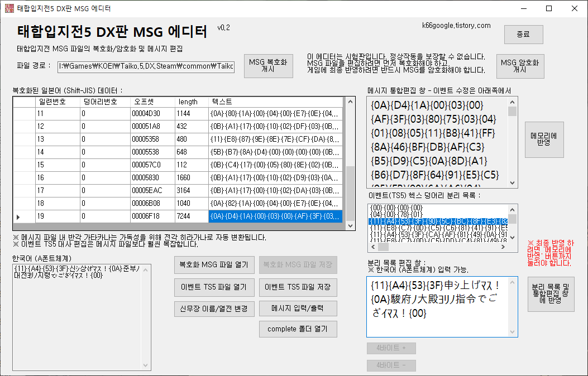This screenshot has width=588, height=376.
Task: Select the offset cell 00005830
Action: 152,178
